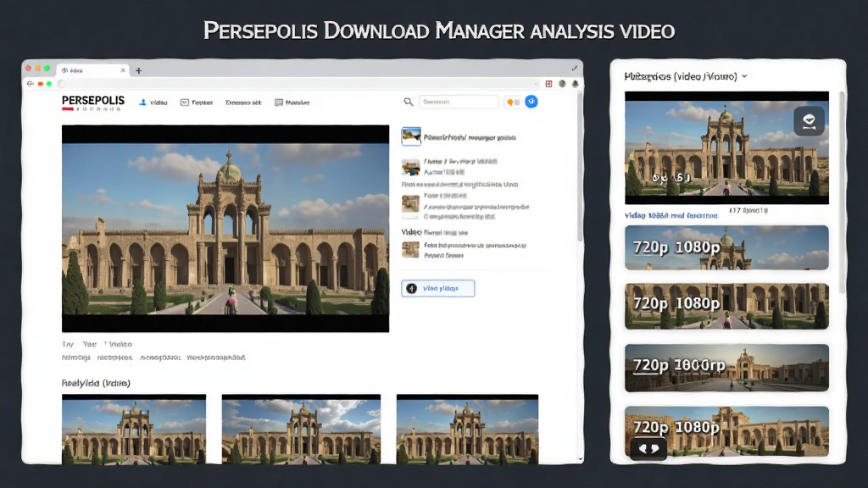868x488 pixels.
Task: Expand the right panel title dropdown chevron
Action: point(744,76)
